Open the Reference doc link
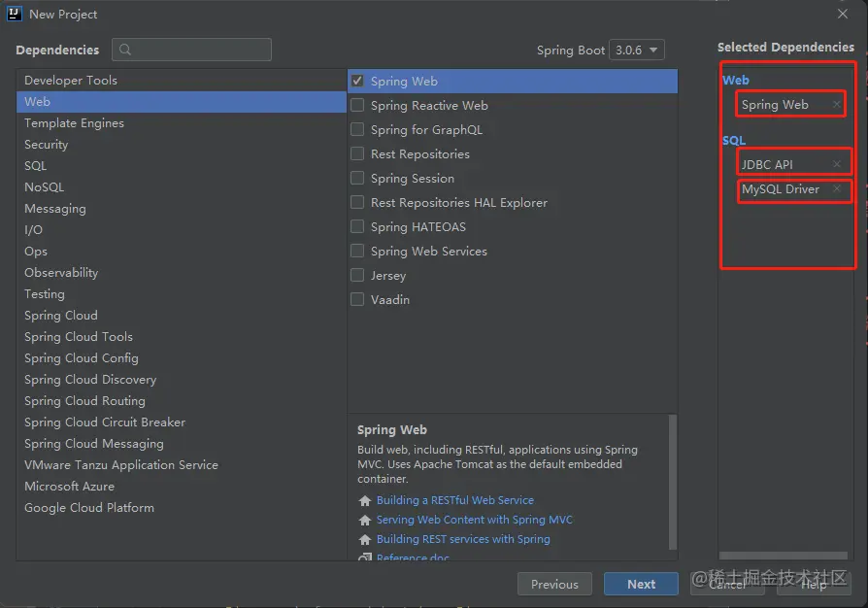The image size is (868, 608). pos(413,557)
